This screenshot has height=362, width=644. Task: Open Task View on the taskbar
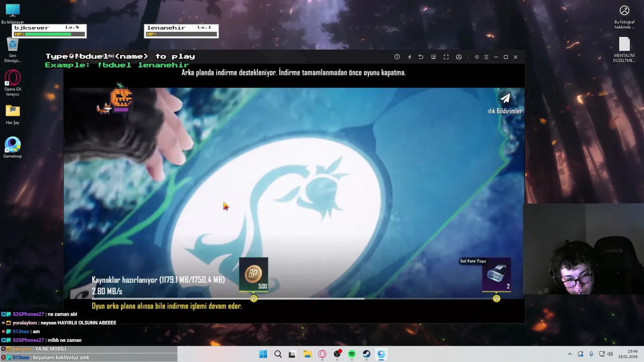(292, 354)
